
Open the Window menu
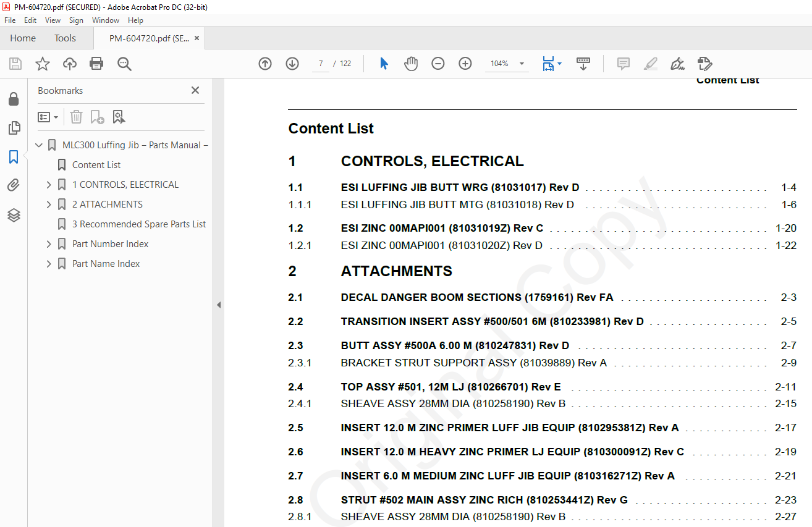106,20
